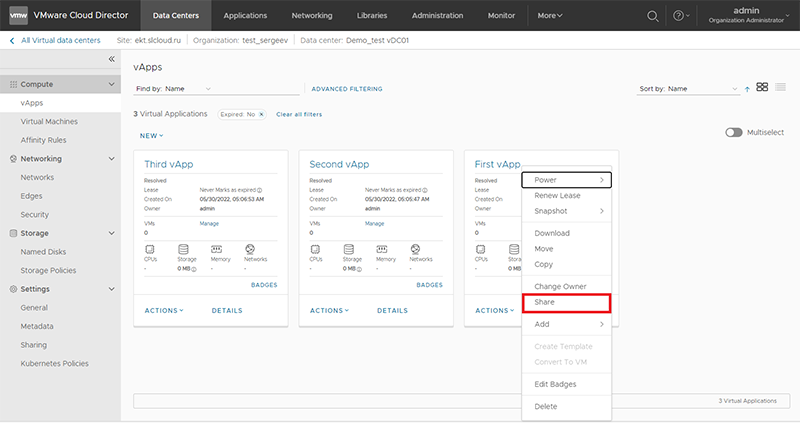This screenshot has height=423, width=800.
Task: Expand the Add submenu
Action: (x=566, y=324)
